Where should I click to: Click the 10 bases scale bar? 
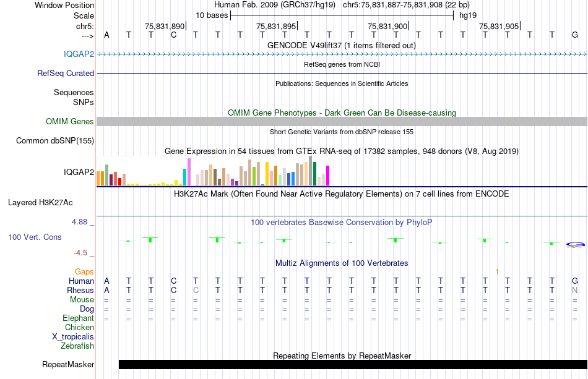(x=342, y=15)
